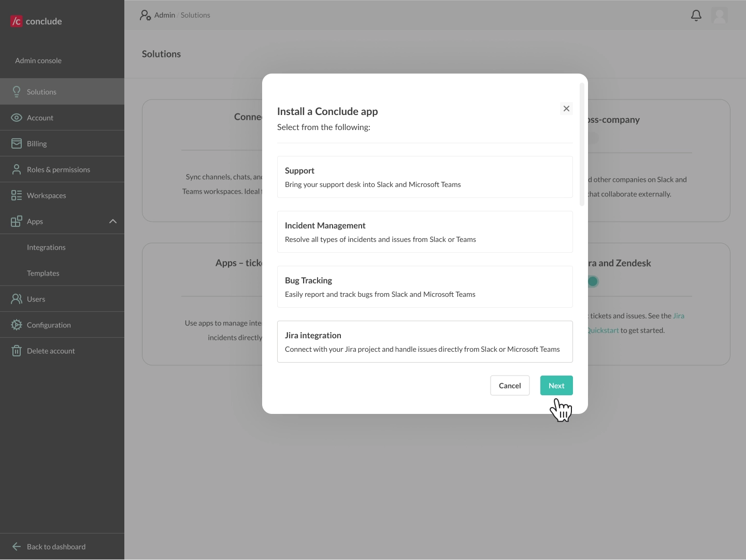The width and height of the screenshot is (746, 560).
Task: Click the Workspaces list icon
Action: pyautogui.click(x=17, y=195)
